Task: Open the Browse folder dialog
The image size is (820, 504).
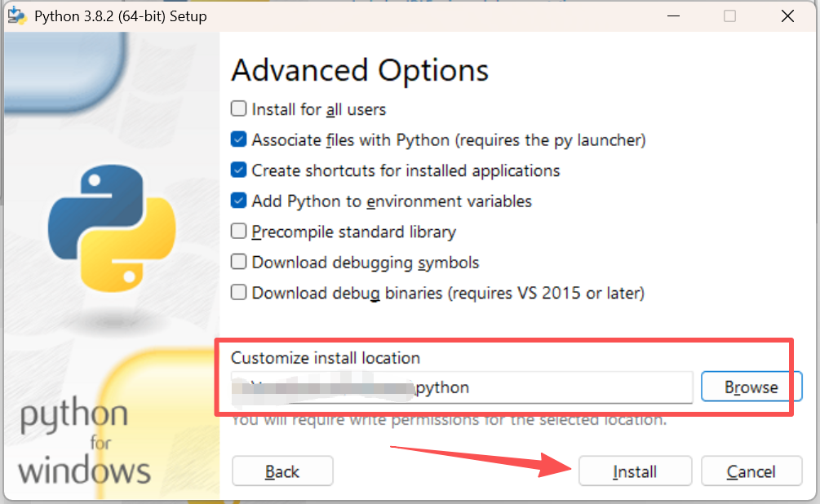Action: [x=751, y=387]
